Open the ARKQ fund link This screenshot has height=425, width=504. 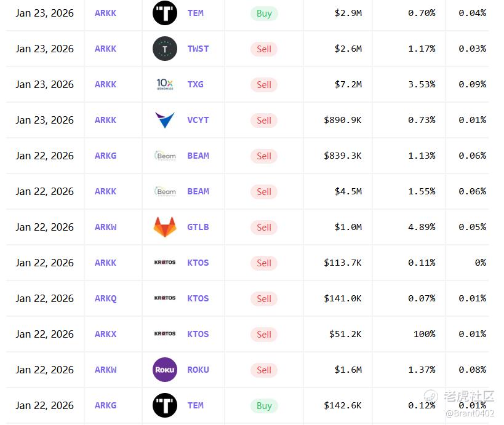(105, 298)
